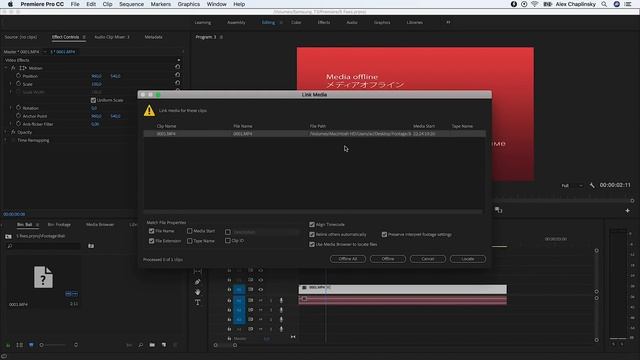Toggle Motion fx effect on or off

pos(13,68)
